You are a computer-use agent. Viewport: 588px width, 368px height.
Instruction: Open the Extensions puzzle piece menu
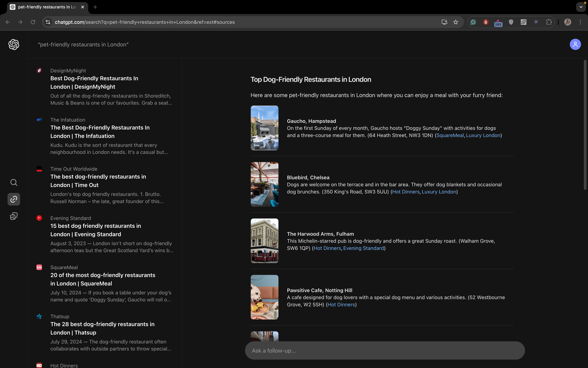(549, 22)
